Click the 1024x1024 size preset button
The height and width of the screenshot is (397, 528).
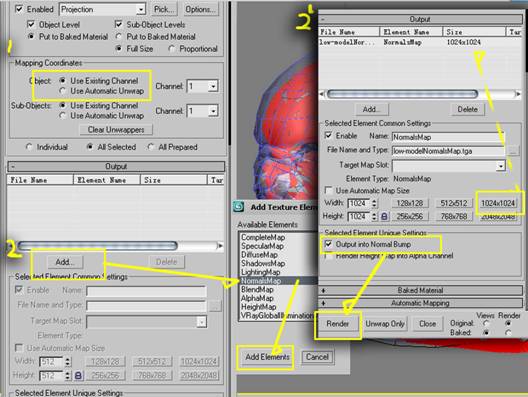[498, 203]
